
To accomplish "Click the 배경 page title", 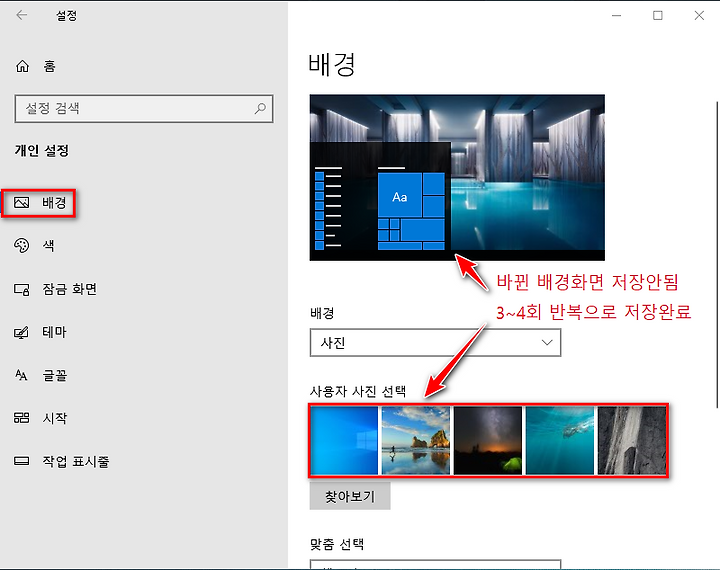I will pos(332,64).
